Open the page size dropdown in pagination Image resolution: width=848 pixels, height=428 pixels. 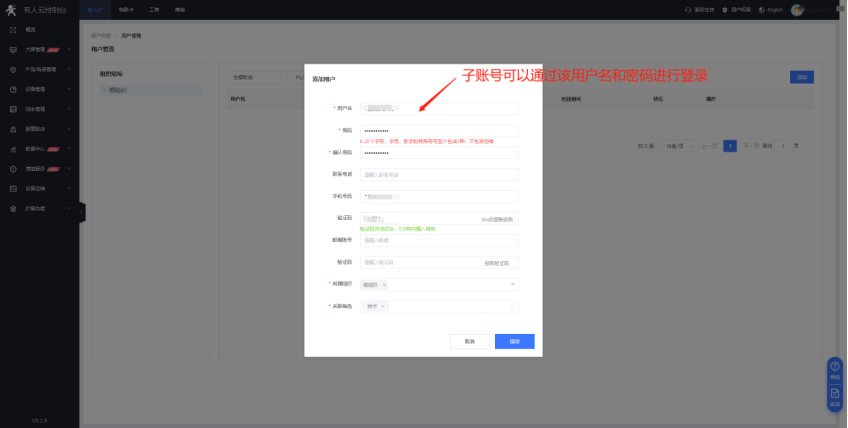[683, 146]
